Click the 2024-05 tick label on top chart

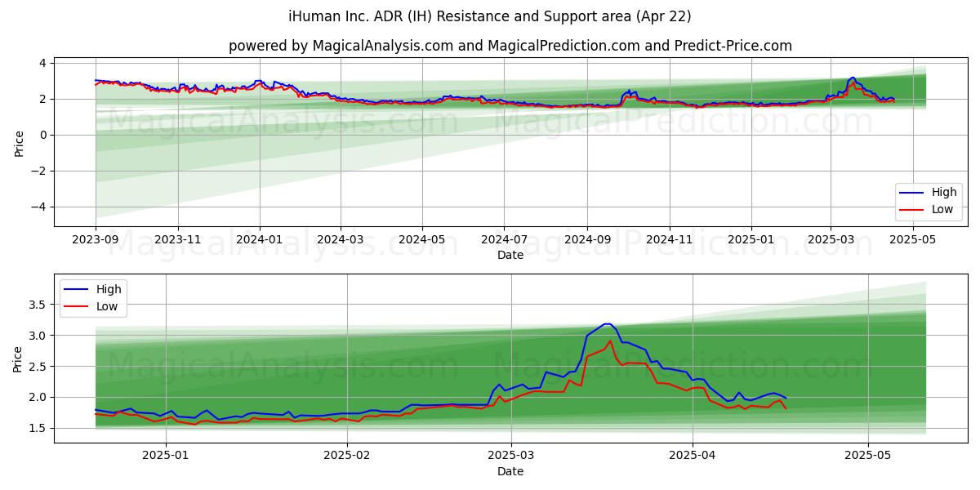(422, 240)
